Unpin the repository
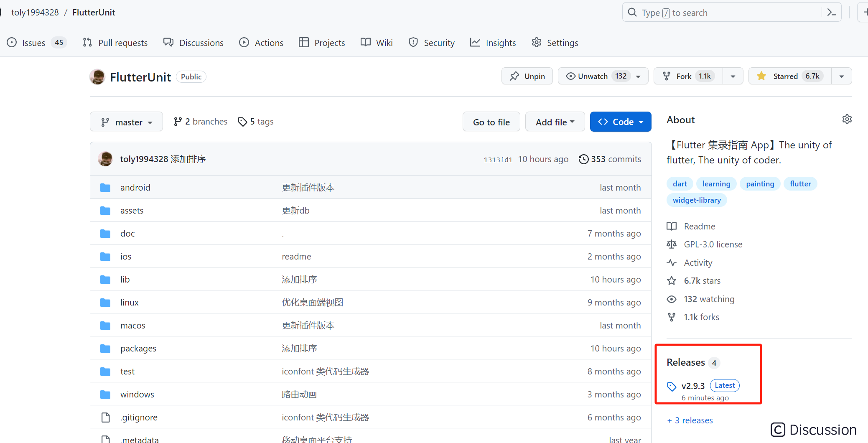Screen dimensions: 868x443 tap(527, 76)
